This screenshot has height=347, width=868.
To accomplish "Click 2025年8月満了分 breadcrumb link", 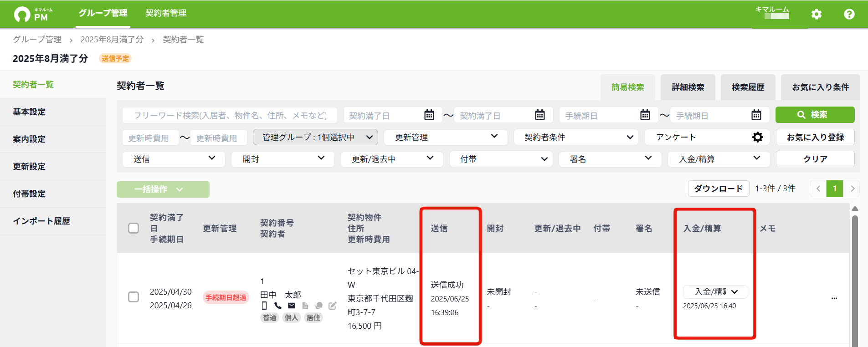I will pyautogui.click(x=112, y=40).
